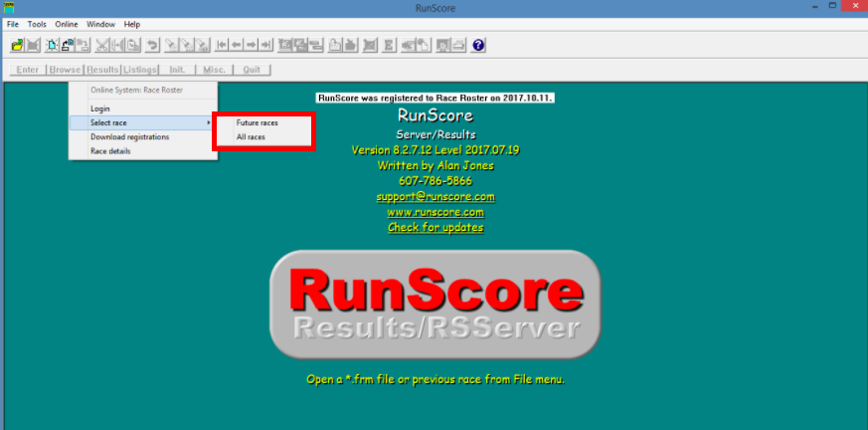
Task: Click the open file folder icon
Action: click(x=17, y=45)
